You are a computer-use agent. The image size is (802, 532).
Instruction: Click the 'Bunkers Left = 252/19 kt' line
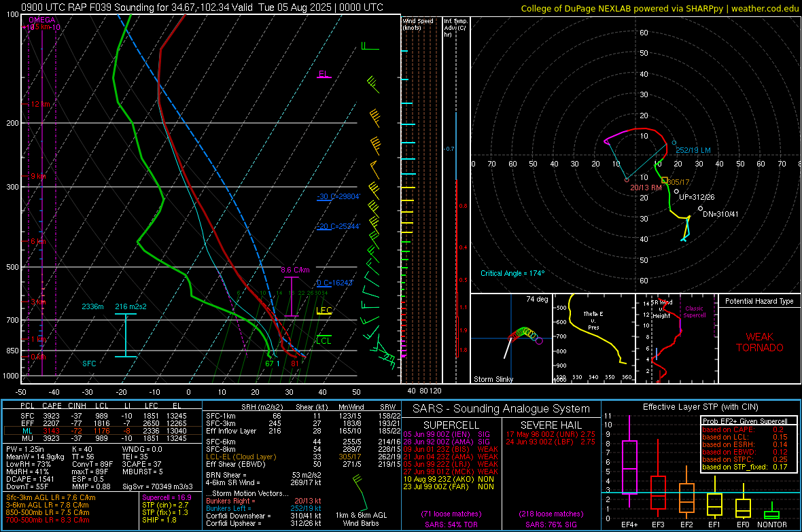[x=264, y=508]
